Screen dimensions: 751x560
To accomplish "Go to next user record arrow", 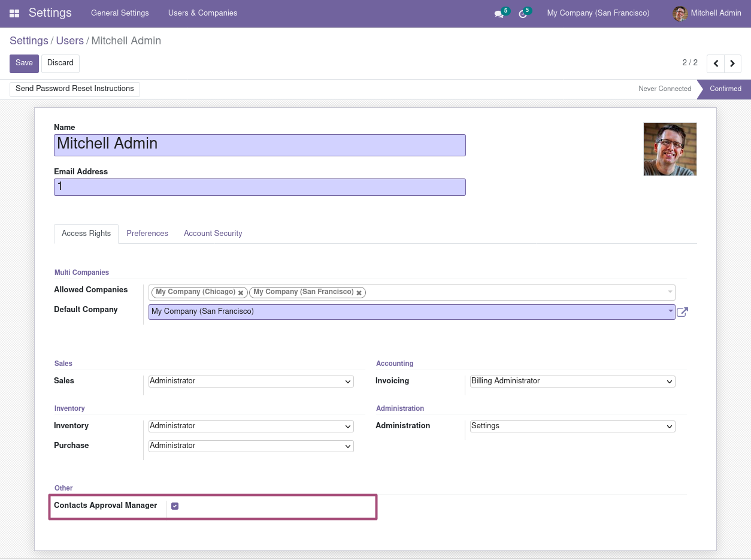I will (732, 63).
